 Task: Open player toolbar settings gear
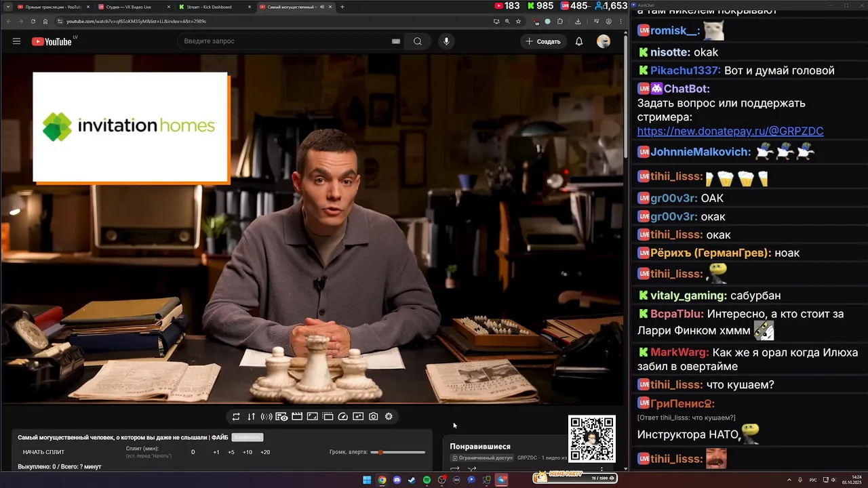click(x=389, y=417)
